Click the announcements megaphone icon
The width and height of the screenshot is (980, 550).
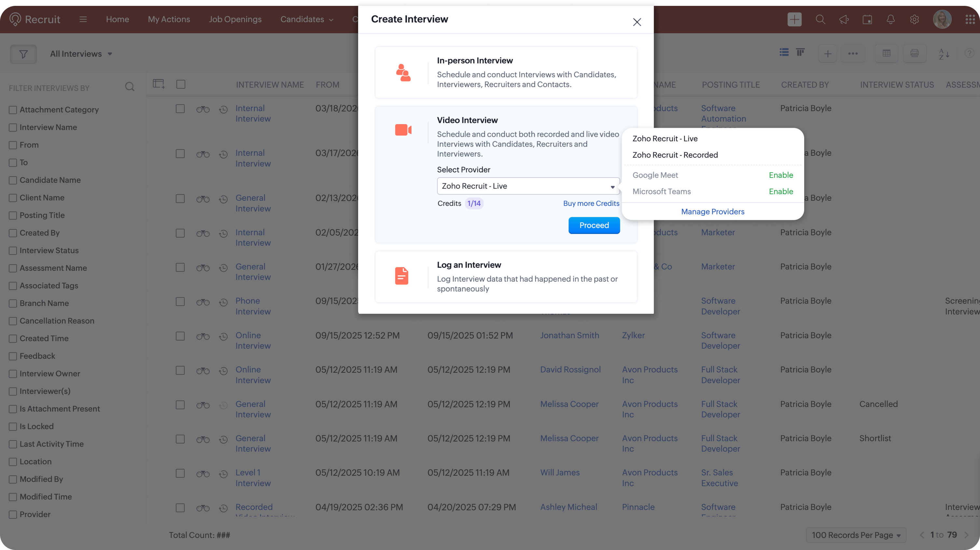(844, 20)
